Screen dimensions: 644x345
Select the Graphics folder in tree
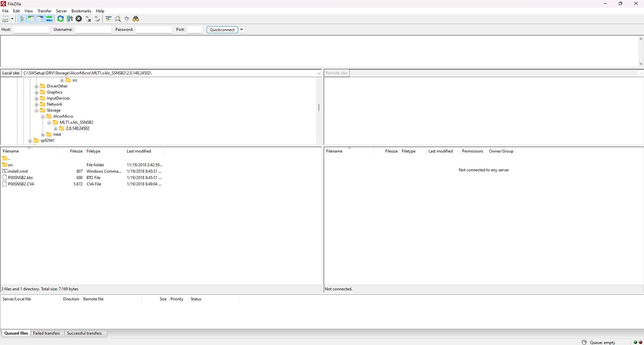[x=54, y=92]
